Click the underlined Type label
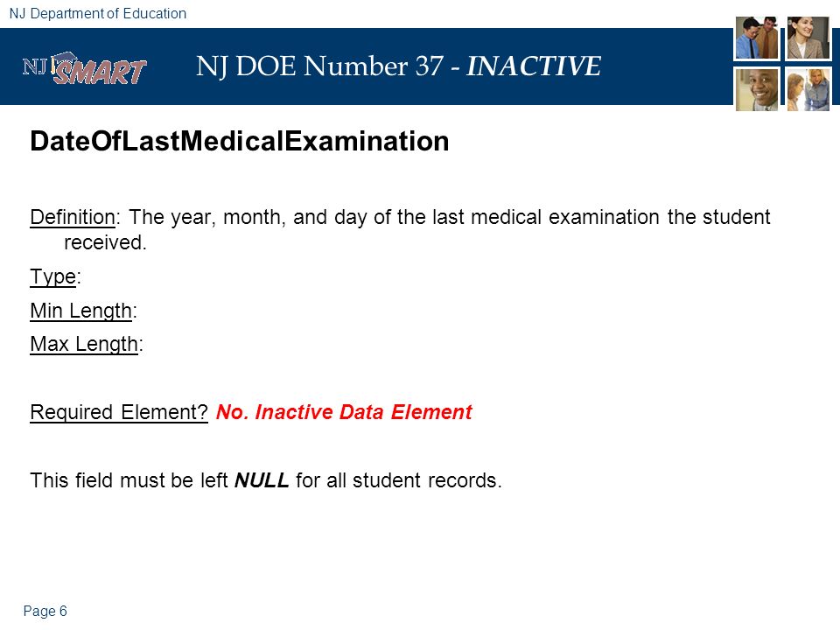840x630 pixels. click(53, 277)
